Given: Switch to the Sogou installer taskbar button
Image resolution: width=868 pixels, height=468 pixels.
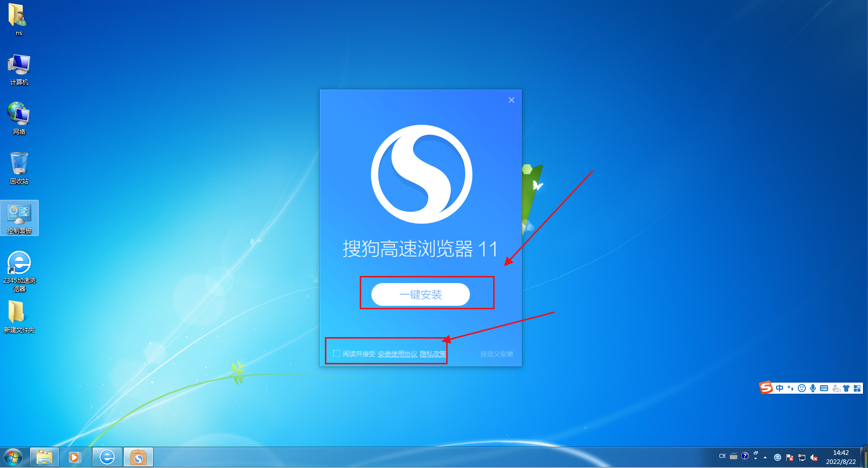Looking at the screenshot, I should [x=138, y=457].
